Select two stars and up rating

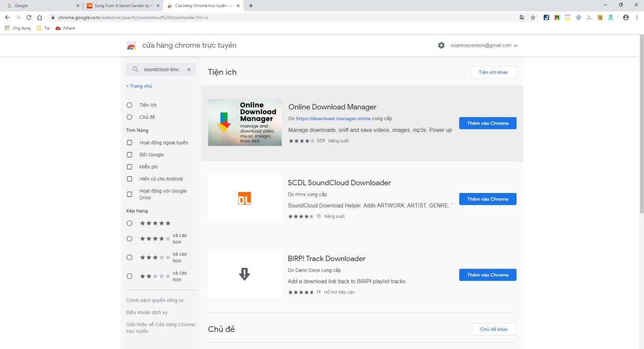click(x=129, y=276)
